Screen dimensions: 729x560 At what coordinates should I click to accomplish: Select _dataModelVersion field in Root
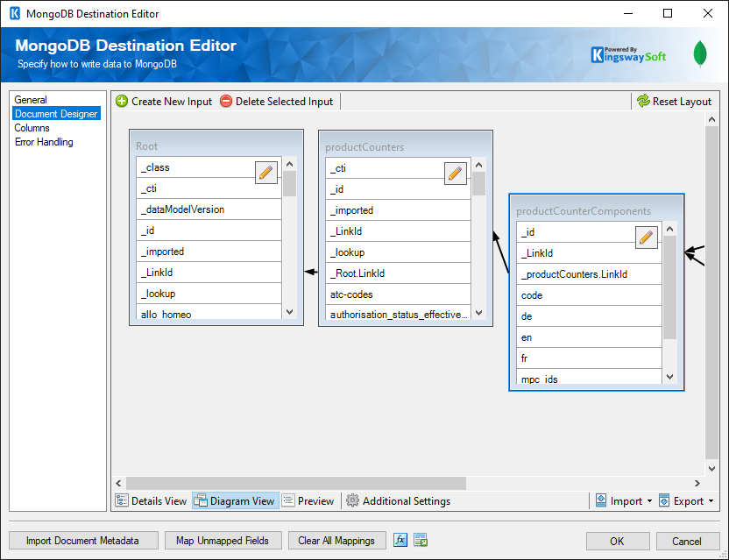[209, 209]
